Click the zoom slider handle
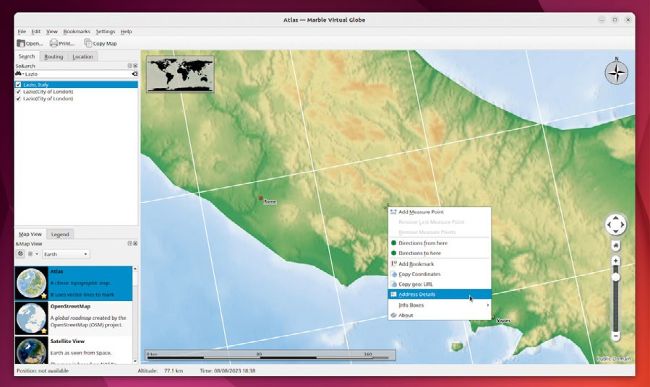Viewport: 650px width, 387px height. coord(616,277)
